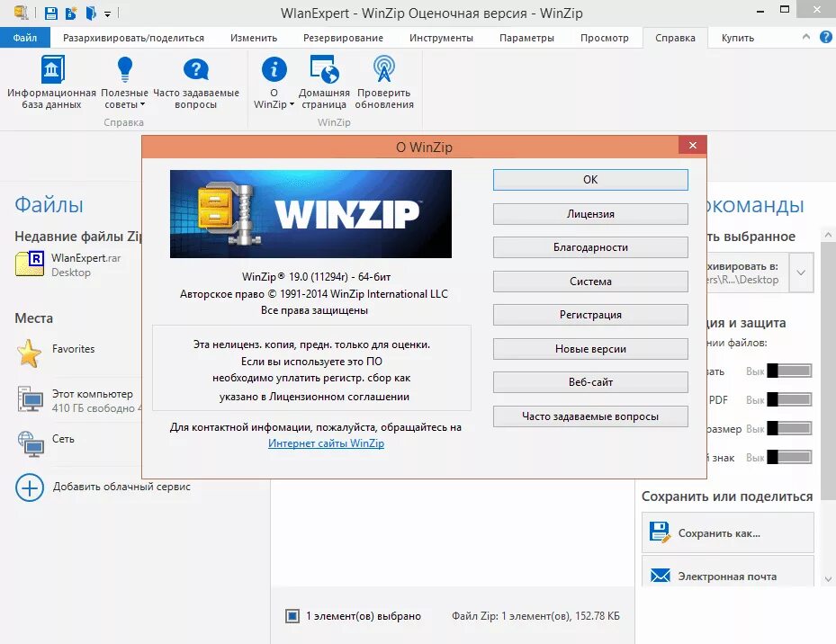This screenshot has width=836, height=644.
Task: Open Домашняя страница globe icon
Action: [x=324, y=70]
